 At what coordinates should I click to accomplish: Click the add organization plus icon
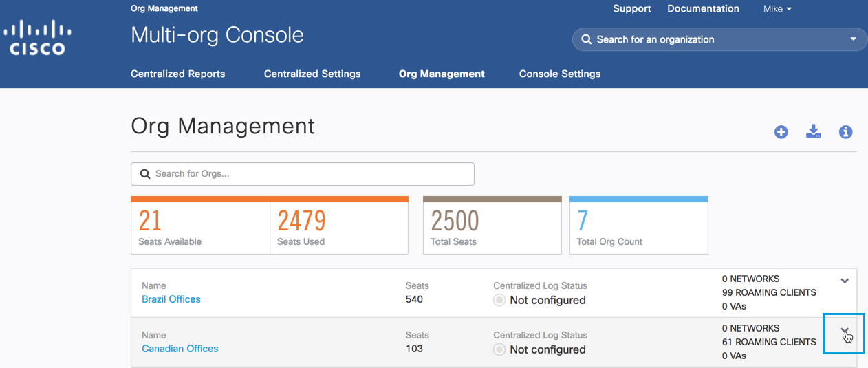click(781, 132)
